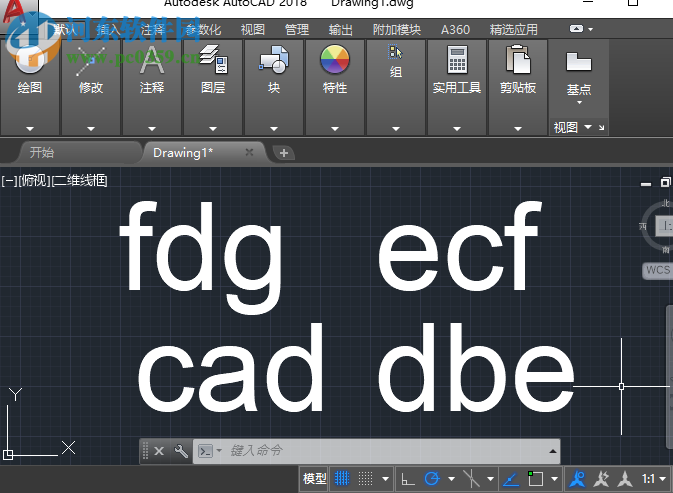
Task: Expand the Utilities (实用工具) panel dropdown arrow
Action: point(457,129)
